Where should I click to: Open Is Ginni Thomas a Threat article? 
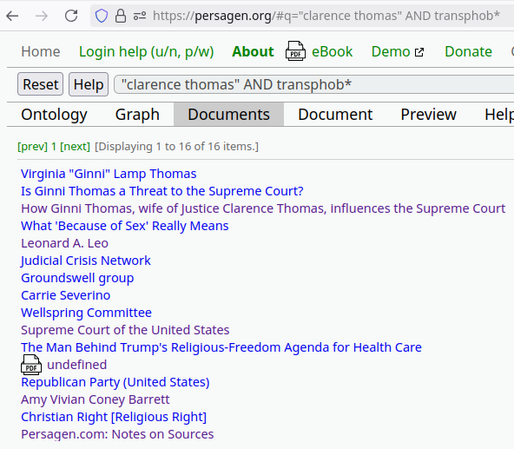tap(162, 191)
